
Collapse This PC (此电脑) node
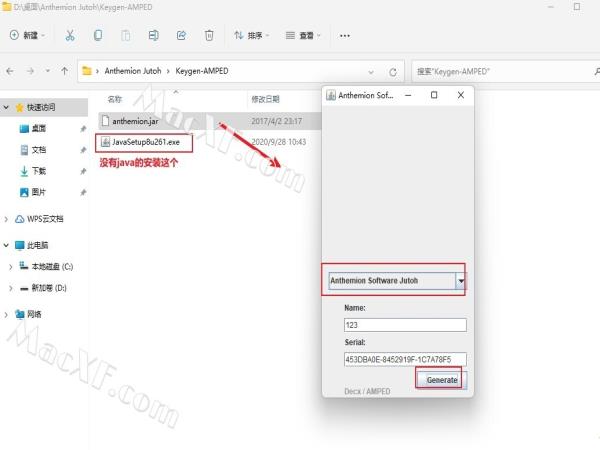click(x=6, y=245)
